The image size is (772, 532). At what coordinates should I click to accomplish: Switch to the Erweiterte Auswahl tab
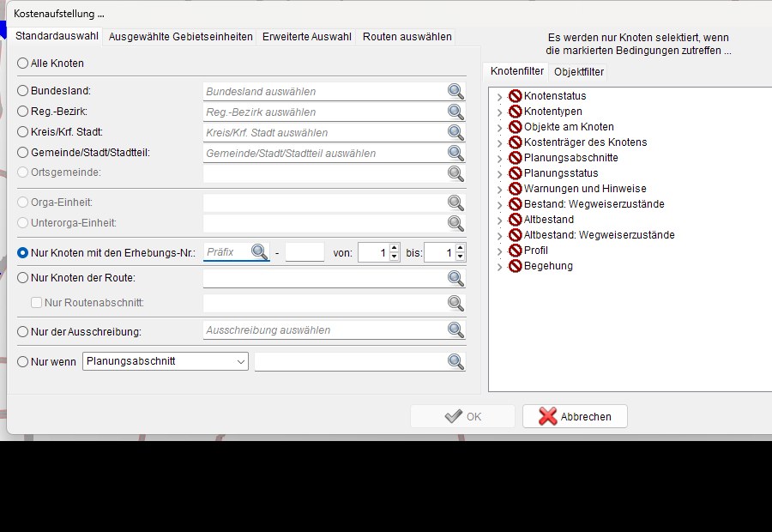click(x=307, y=37)
